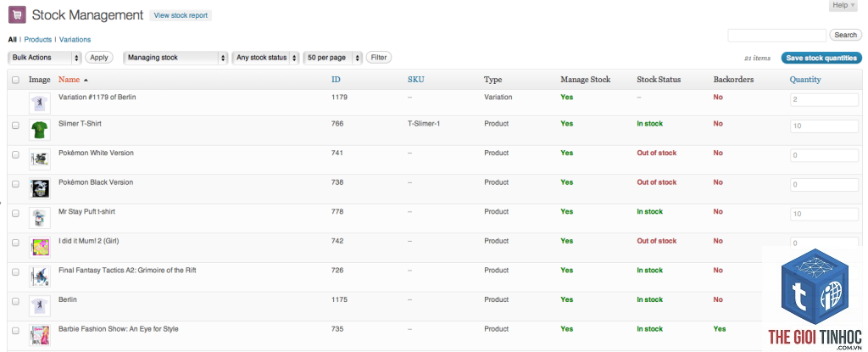Edit quantity field for Mr Stay Puft t-shirt
Viewport: 868px width, 352px height.
pyautogui.click(x=824, y=215)
